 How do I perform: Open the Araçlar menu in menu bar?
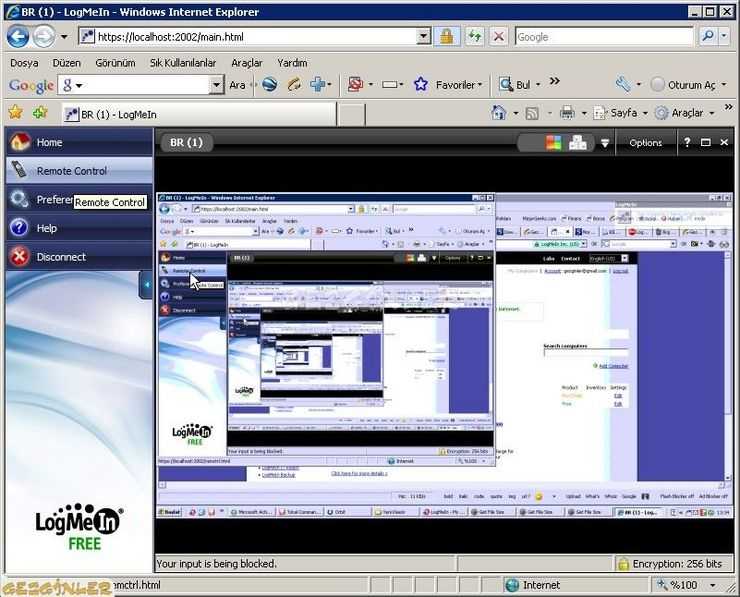point(246,63)
